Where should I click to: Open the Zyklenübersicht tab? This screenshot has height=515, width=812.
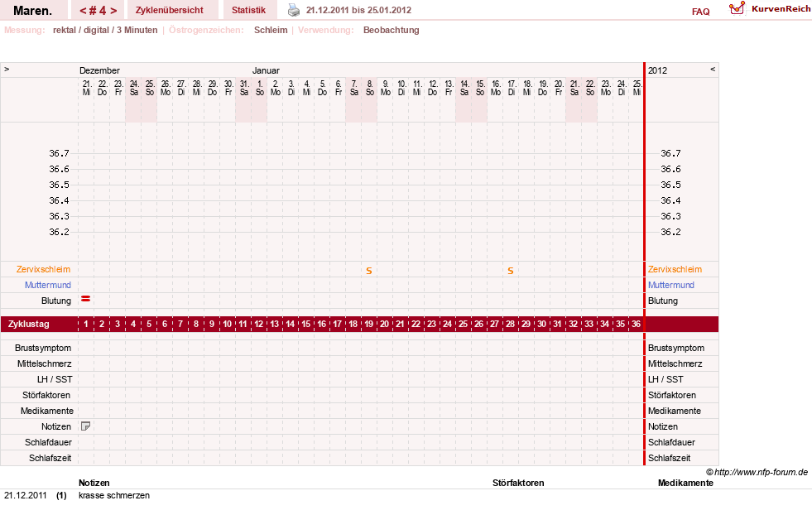pos(170,11)
